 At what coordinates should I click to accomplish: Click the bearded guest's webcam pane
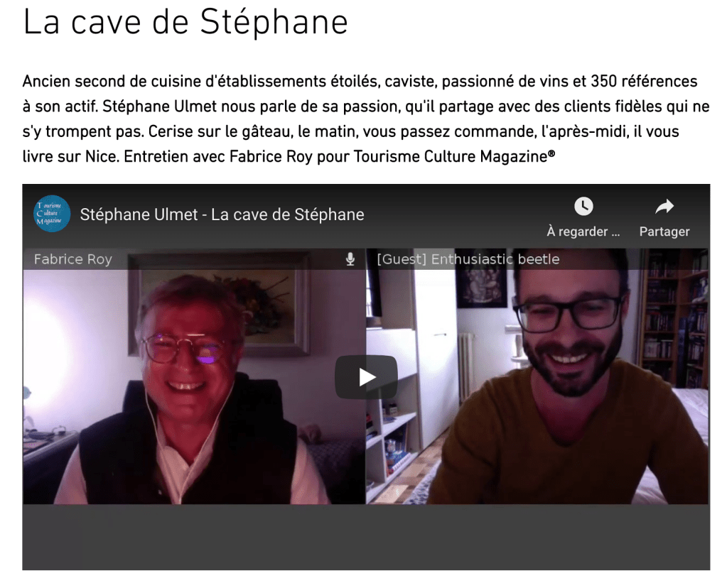click(537, 376)
